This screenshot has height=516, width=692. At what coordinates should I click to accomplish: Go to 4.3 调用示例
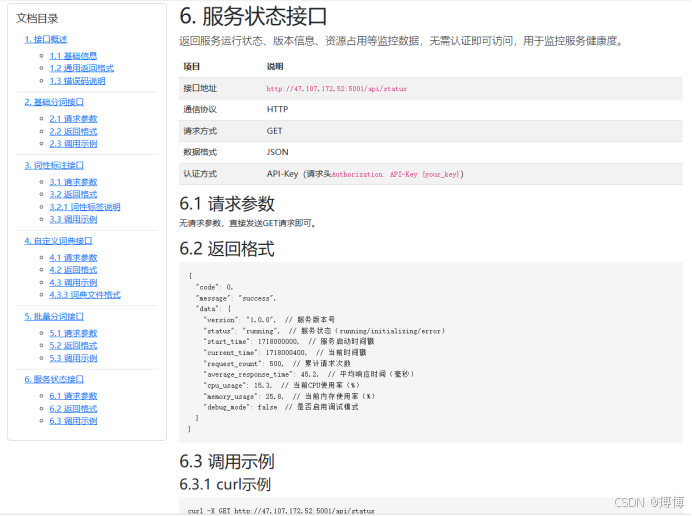pos(73,282)
